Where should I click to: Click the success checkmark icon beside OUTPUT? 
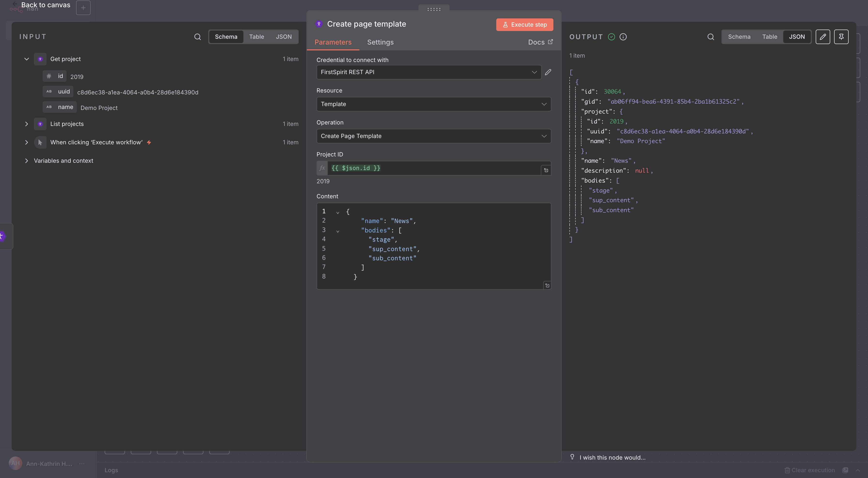pos(611,37)
